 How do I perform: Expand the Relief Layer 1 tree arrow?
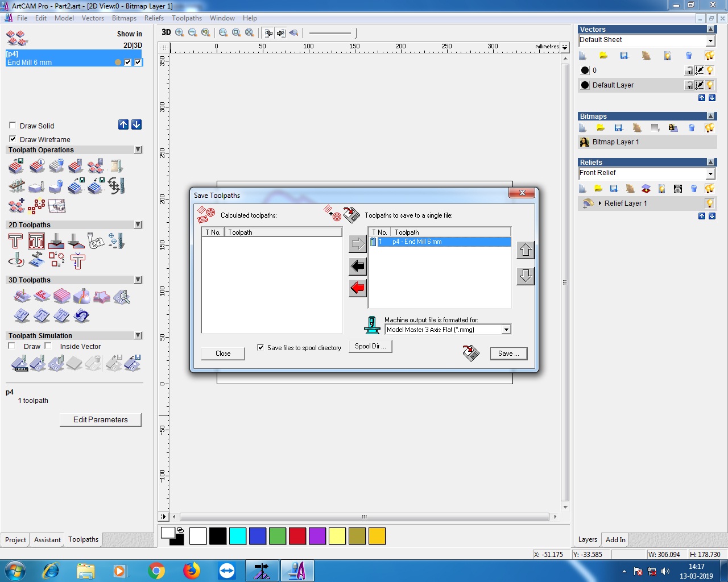point(600,203)
